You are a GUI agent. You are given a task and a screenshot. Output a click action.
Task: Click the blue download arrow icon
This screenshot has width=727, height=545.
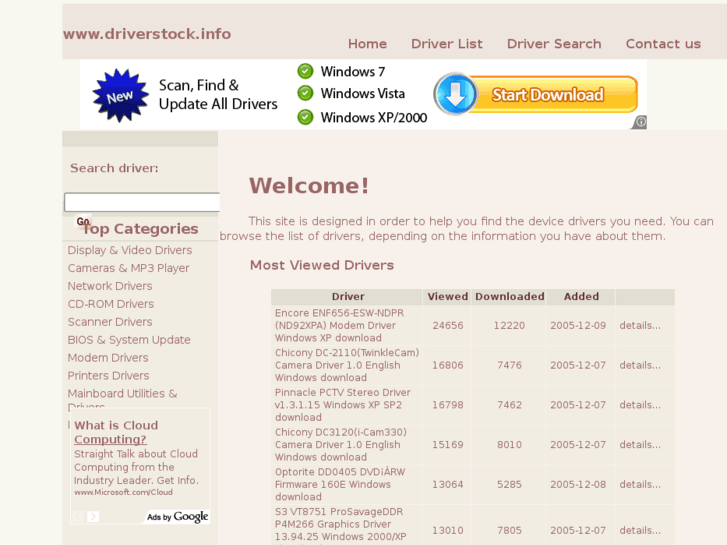pos(456,94)
